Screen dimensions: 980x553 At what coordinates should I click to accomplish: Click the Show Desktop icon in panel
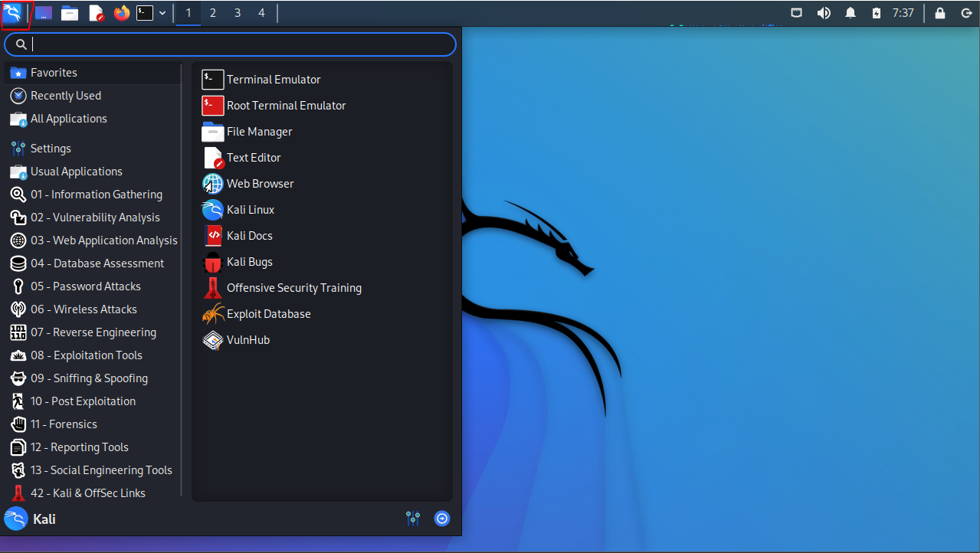[x=44, y=13]
